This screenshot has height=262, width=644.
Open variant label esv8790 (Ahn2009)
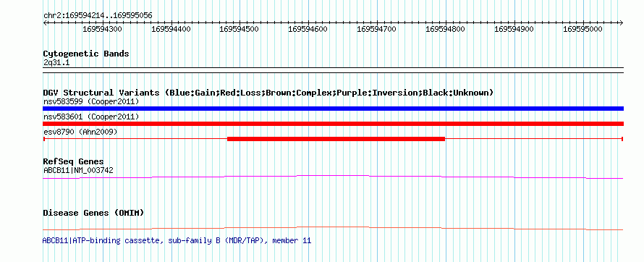click(80, 132)
